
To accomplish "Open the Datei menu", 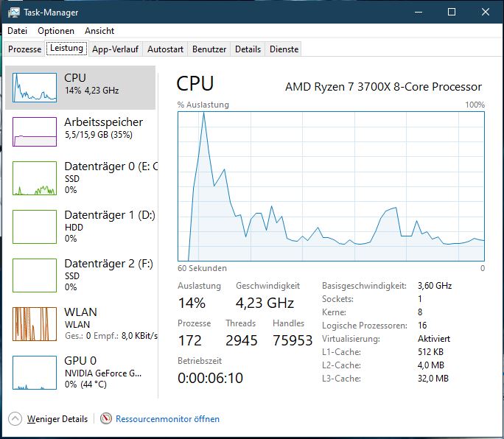I will point(18,31).
